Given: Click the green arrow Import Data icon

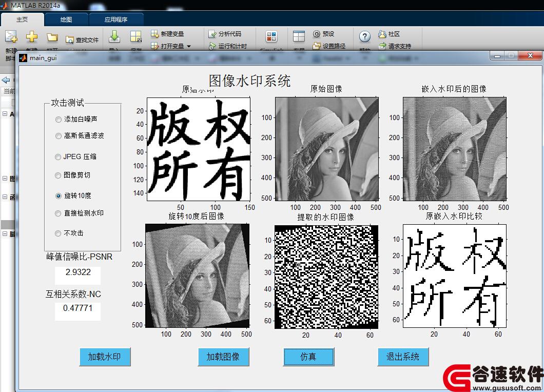Looking at the screenshot, I should (114, 36).
